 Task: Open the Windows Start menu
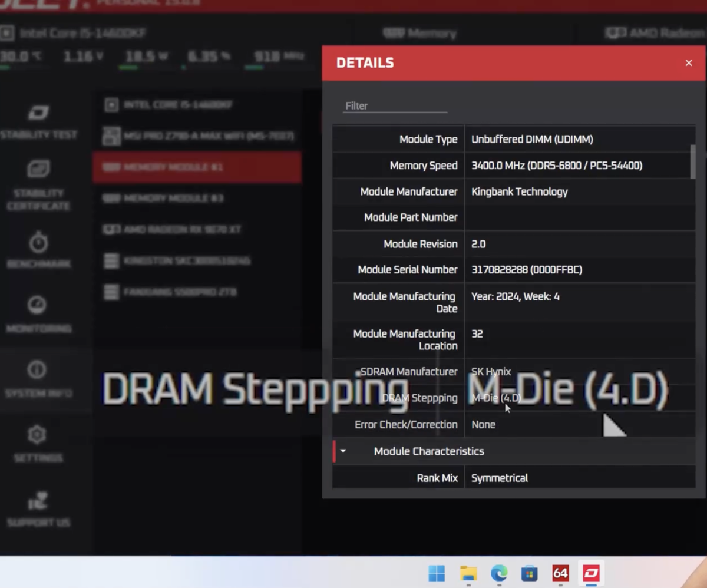point(437,573)
